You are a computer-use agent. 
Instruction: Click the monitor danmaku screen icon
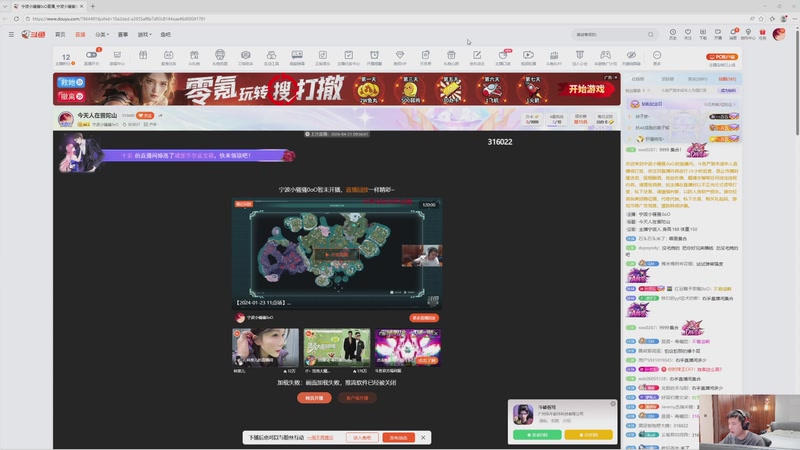click(x=297, y=55)
